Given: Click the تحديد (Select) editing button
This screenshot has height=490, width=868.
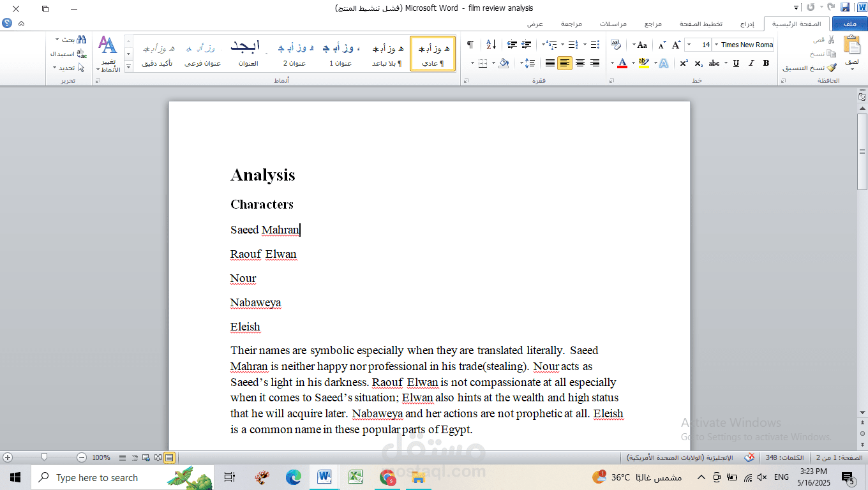Looking at the screenshot, I should (x=68, y=68).
